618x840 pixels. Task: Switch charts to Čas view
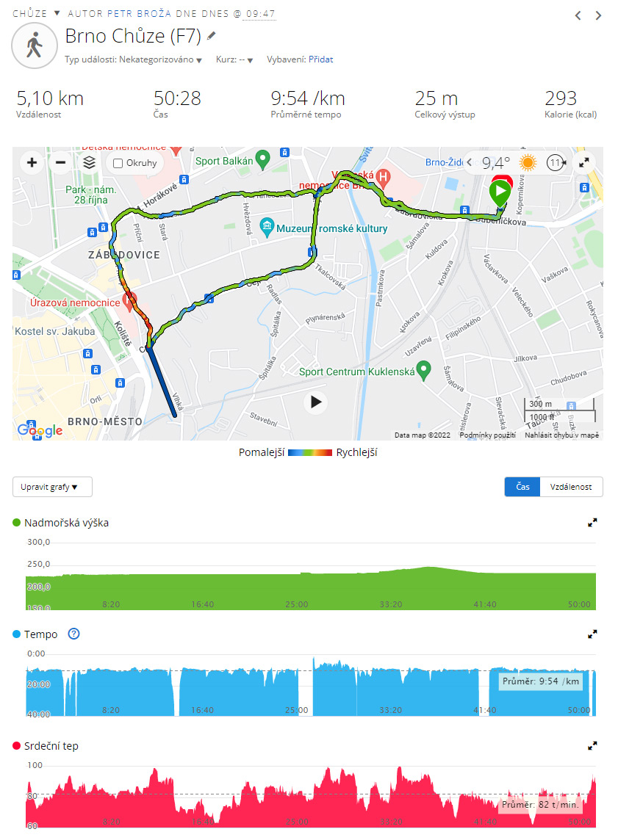[x=522, y=487]
